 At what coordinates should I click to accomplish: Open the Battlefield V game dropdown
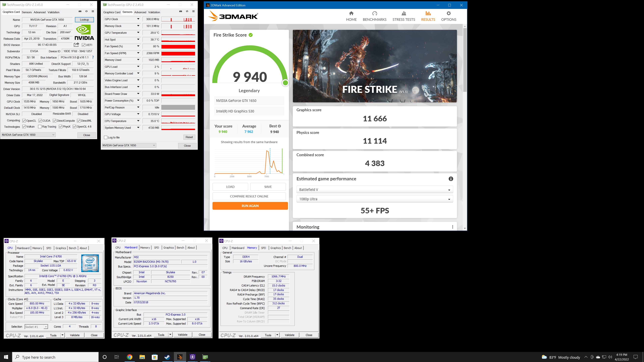tap(374, 190)
